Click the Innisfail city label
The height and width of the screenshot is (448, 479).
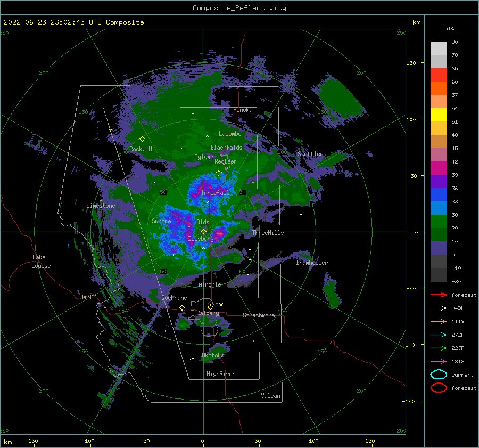coord(215,193)
